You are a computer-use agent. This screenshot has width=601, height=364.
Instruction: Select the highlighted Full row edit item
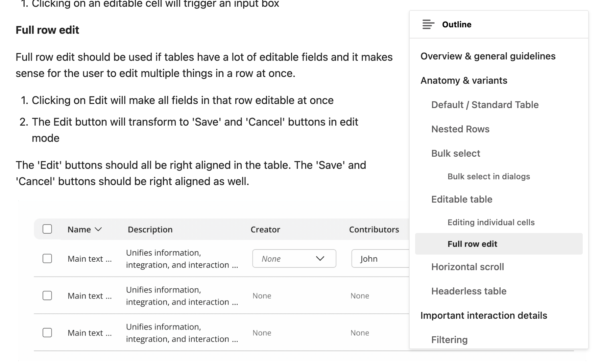[499, 244]
